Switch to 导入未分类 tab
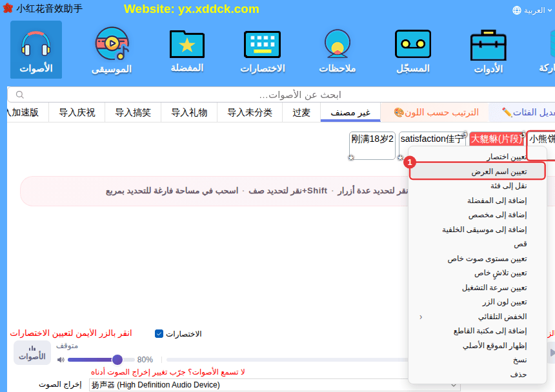 250,112
